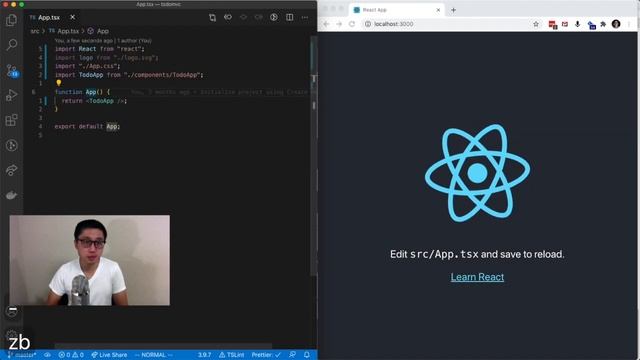Screen dimensions: 640x360
Task: Click TSLint status bar item
Action: tap(231, 355)
